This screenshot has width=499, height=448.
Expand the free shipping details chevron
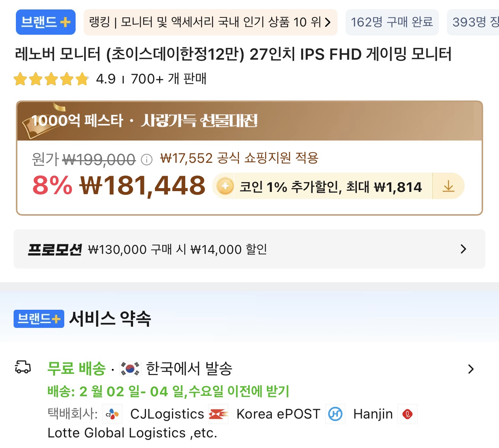(471, 369)
